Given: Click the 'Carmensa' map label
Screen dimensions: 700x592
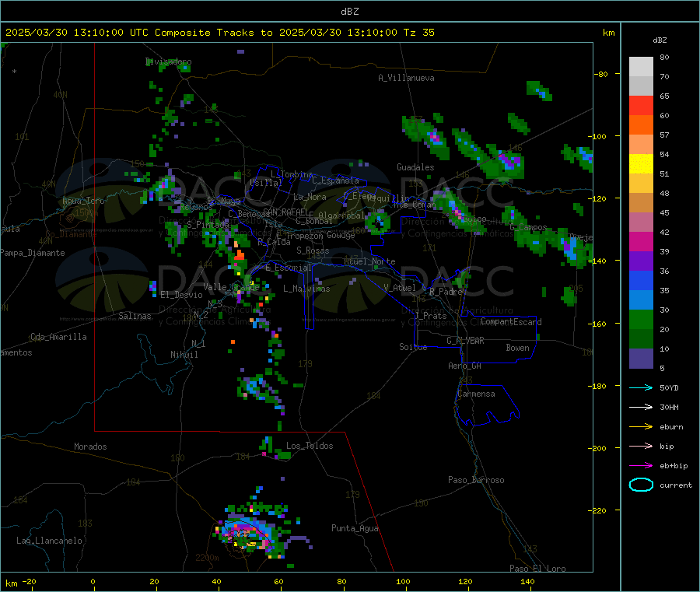Looking at the screenshot, I should (x=476, y=394).
